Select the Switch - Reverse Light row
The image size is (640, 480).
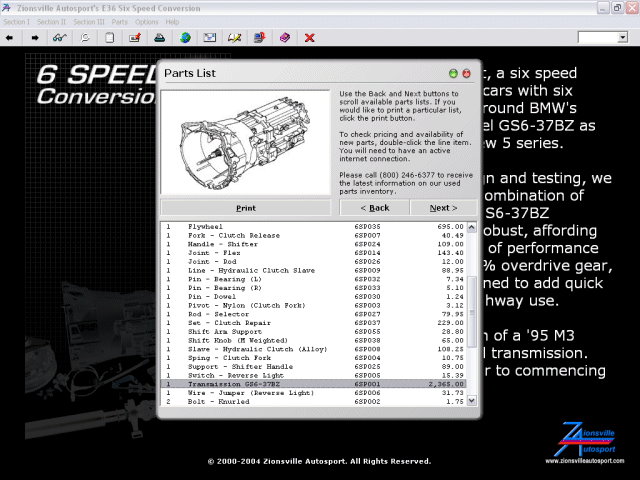pos(313,376)
